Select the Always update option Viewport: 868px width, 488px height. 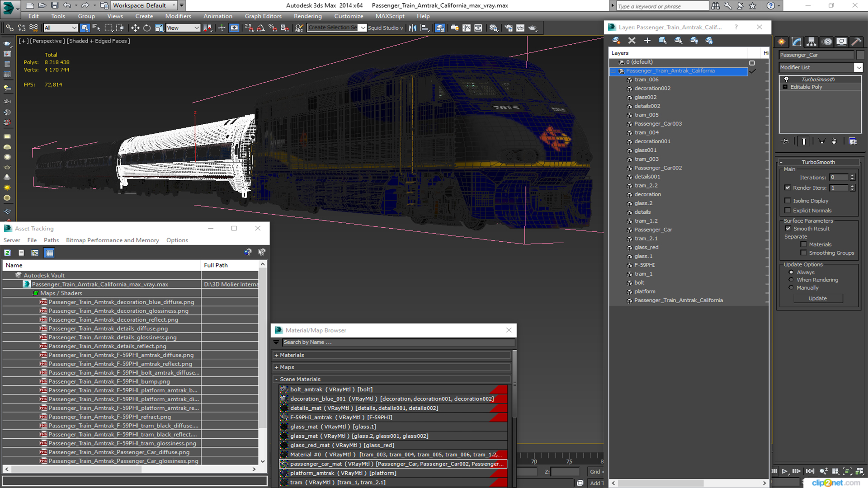pyautogui.click(x=791, y=272)
